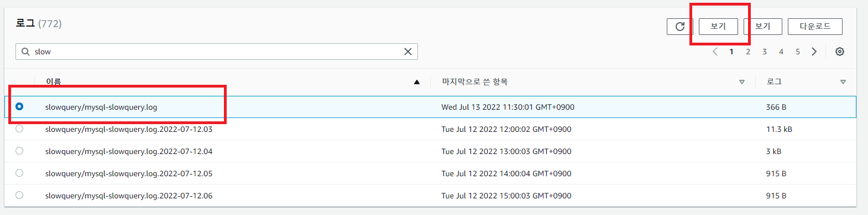Clear the slow search filter
Screen dimensions: 868x215
click(408, 52)
